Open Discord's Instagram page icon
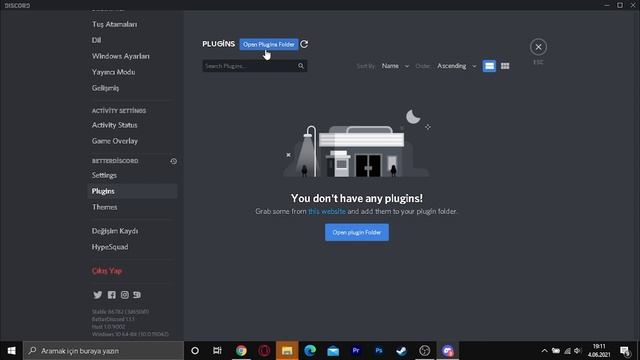Viewport: 640px width, 360px height. 124,295
